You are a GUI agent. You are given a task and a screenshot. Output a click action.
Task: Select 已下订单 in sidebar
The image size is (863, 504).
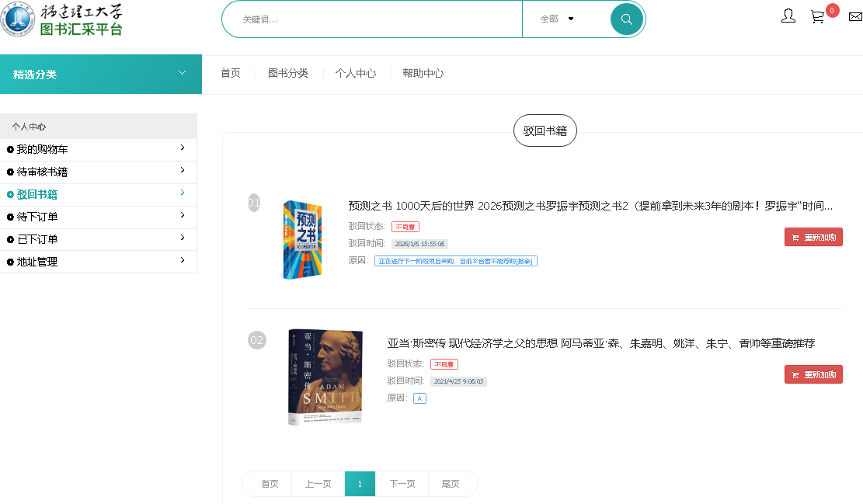[98, 239]
